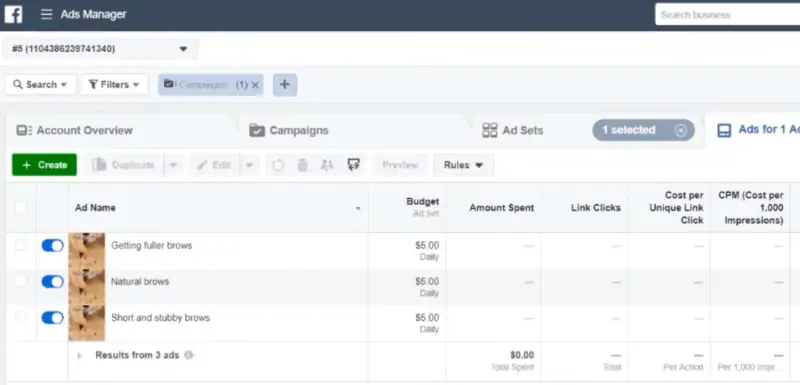Click the Natural brows ad name
The width and height of the screenshot is (800, 385).
point(140,281)
